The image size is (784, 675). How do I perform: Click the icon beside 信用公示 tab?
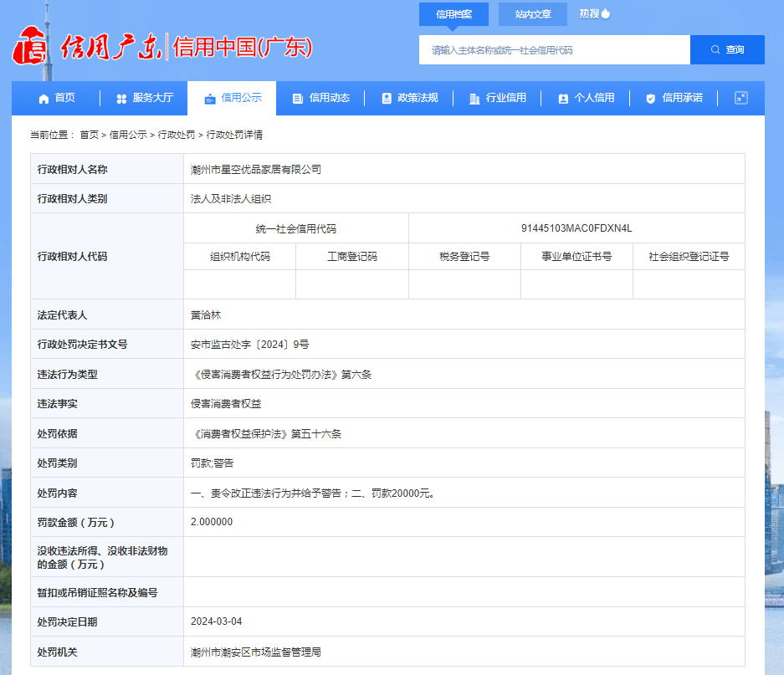210,99
